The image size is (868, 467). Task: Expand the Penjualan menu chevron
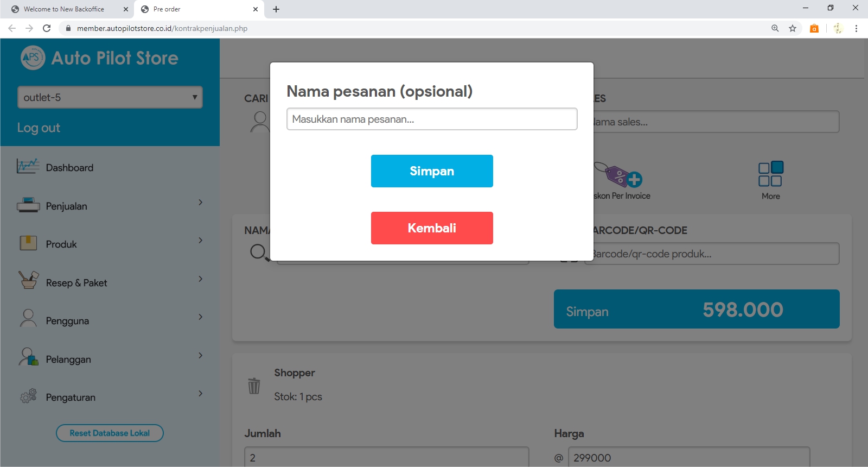(x=200, y=203)
